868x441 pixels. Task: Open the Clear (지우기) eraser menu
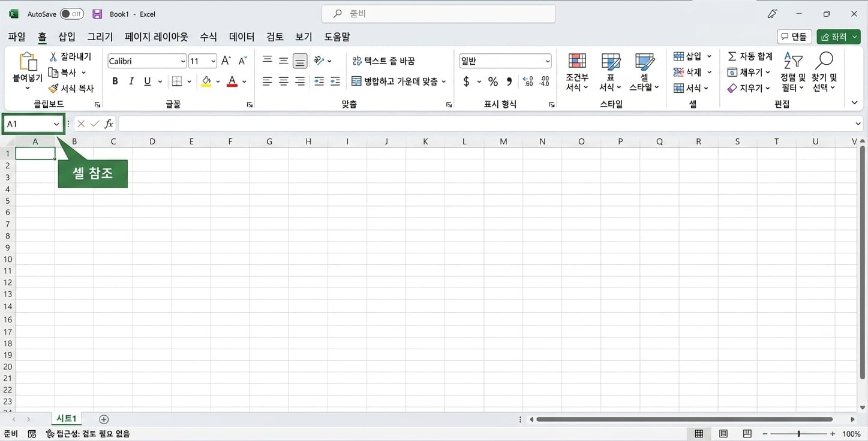point(749,88)
